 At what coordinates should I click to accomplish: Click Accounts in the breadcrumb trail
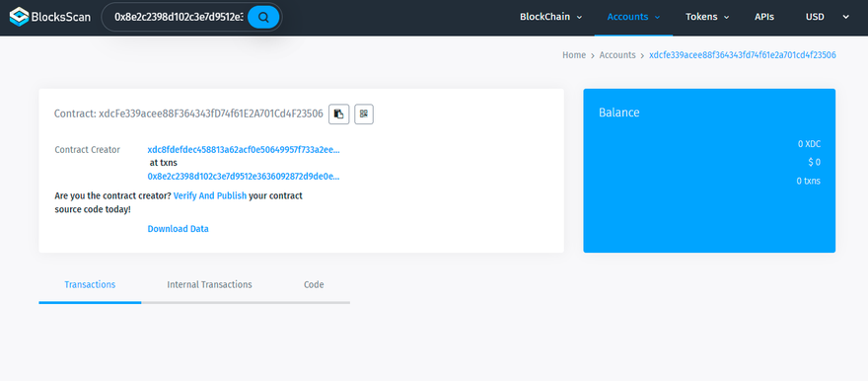pos(617,55)
